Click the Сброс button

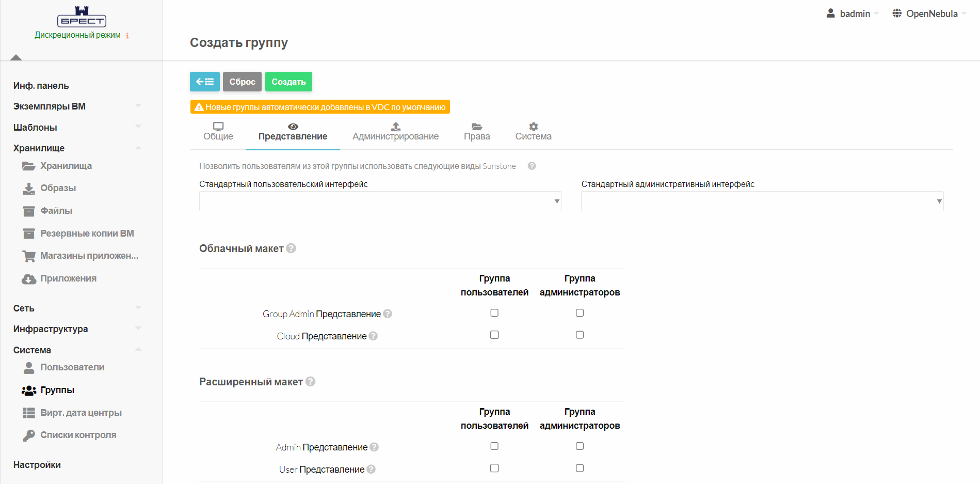[242, 82]
